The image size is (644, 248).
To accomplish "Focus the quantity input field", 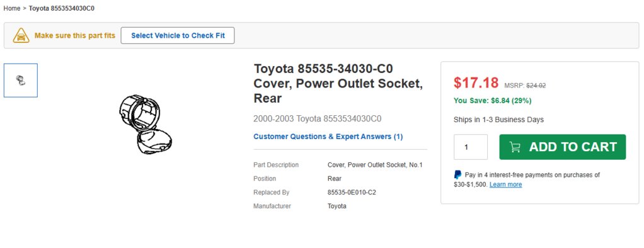I will click(x=471, y=147).
